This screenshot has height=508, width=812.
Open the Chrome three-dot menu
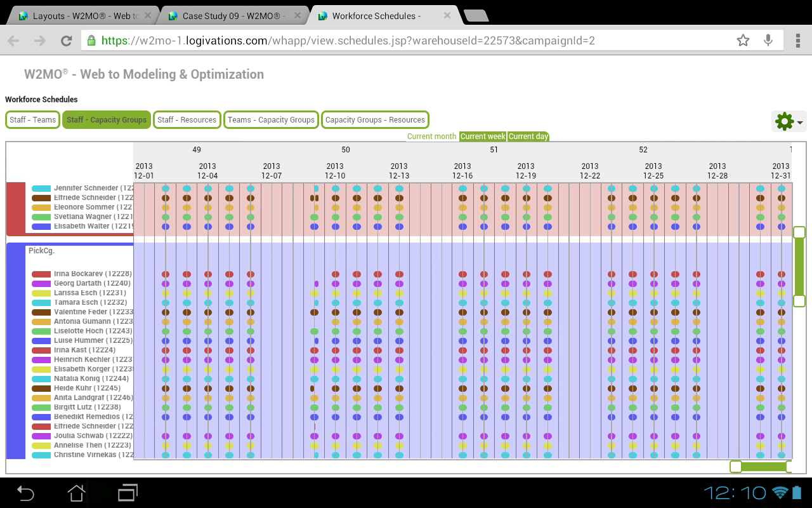[797, 41]
